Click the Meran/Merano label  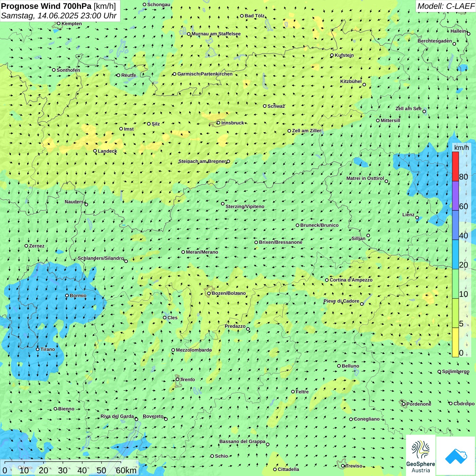click(x=202, y=252)
